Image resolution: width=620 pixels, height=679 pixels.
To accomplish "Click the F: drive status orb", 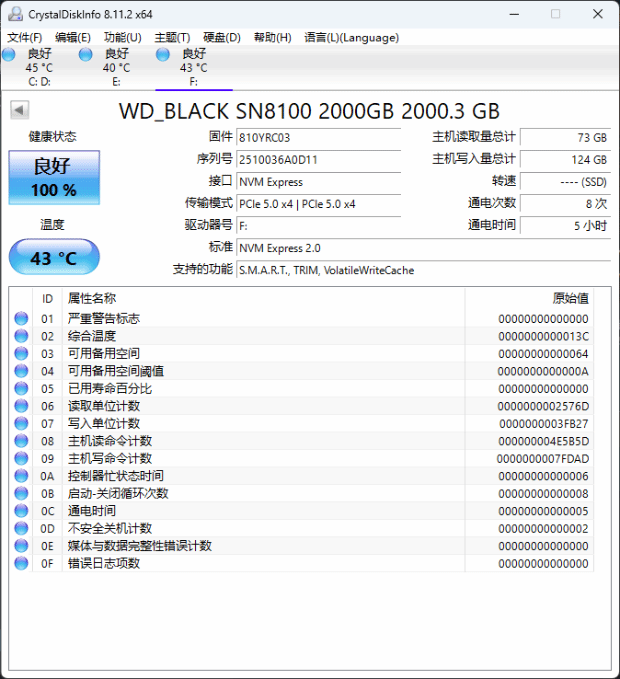I will pyautogui.click(x=163, y=54).
